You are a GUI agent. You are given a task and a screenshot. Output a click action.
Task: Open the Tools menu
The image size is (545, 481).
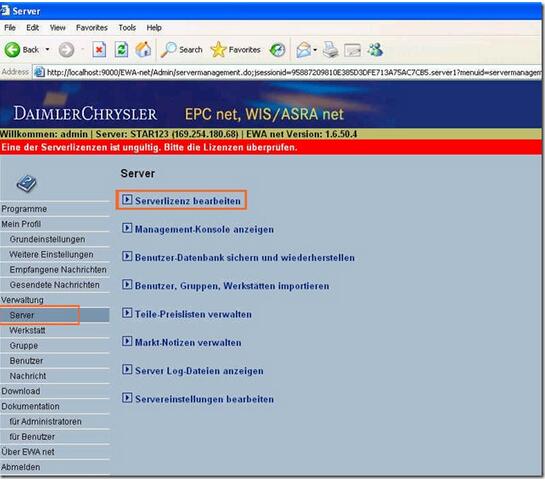[x=127, y=27]
